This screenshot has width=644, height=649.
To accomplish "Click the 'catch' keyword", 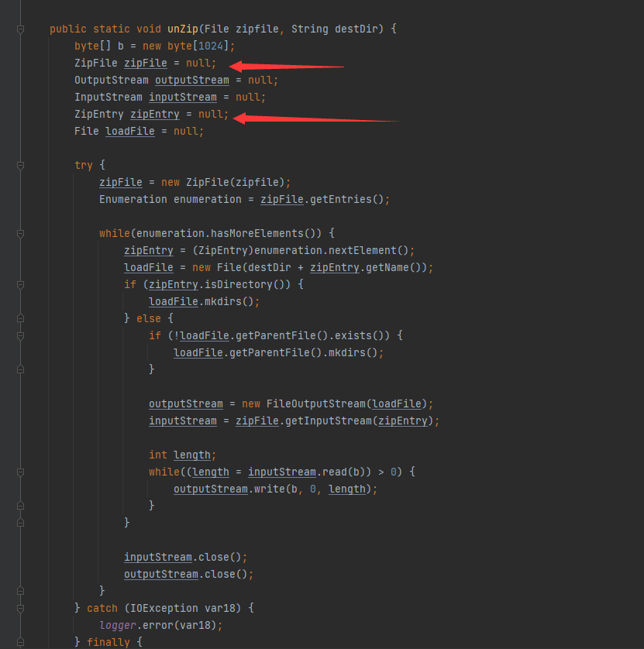I will tap(102, 608).
